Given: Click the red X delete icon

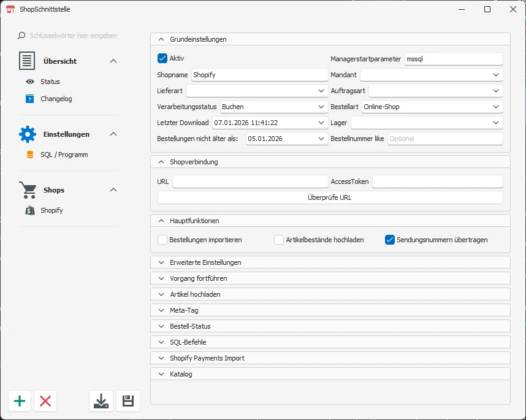Looking at the screenshot, I should click(45, 401).
